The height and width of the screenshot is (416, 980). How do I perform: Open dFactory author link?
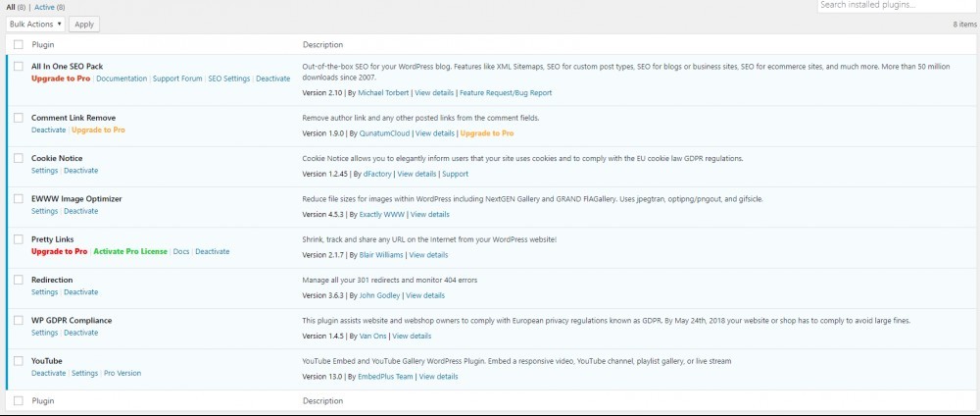377,174
